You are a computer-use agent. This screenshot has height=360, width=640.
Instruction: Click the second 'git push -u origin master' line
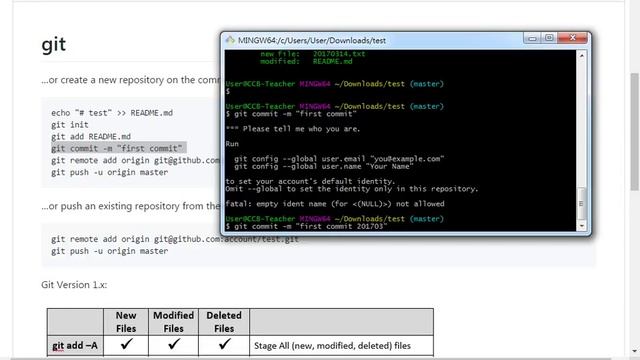coord(109,251)
